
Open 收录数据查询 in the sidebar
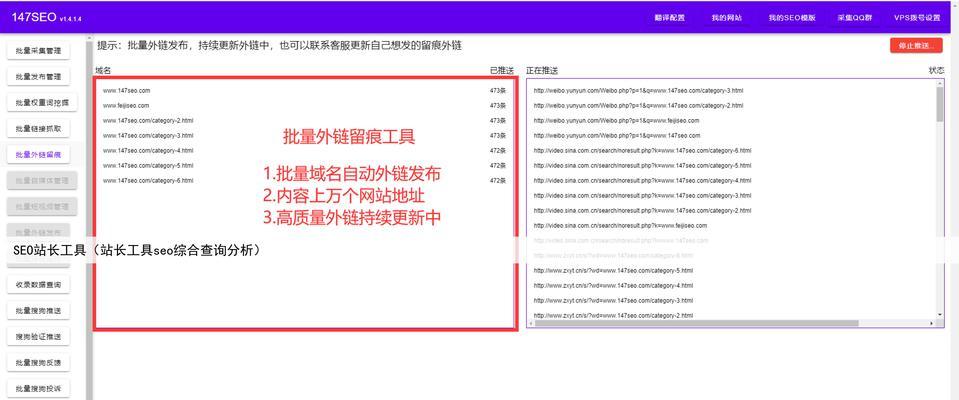[39, 284]
